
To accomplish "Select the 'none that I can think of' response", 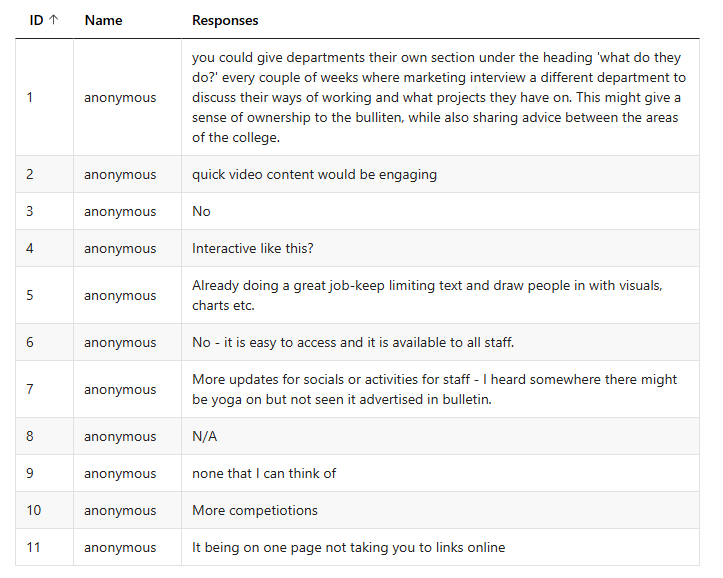I will pos(264,473).
